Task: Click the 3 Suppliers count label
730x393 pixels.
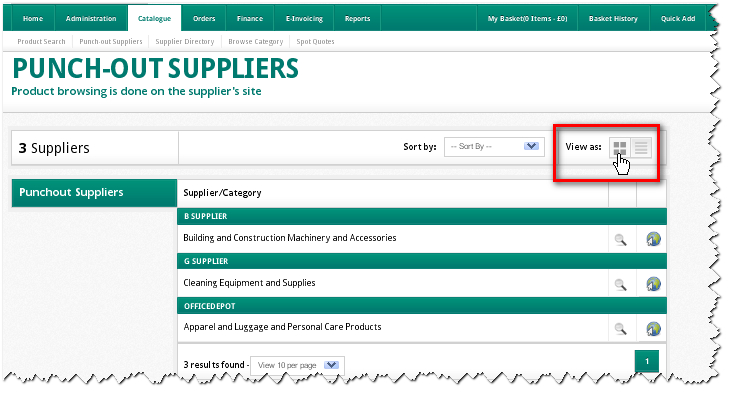Action: point(54,148)
